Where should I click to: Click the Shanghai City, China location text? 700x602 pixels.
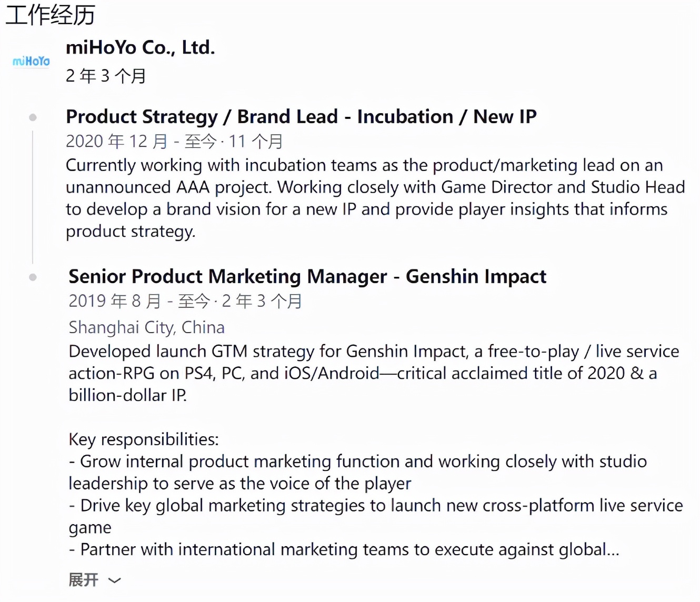(146, 328)
